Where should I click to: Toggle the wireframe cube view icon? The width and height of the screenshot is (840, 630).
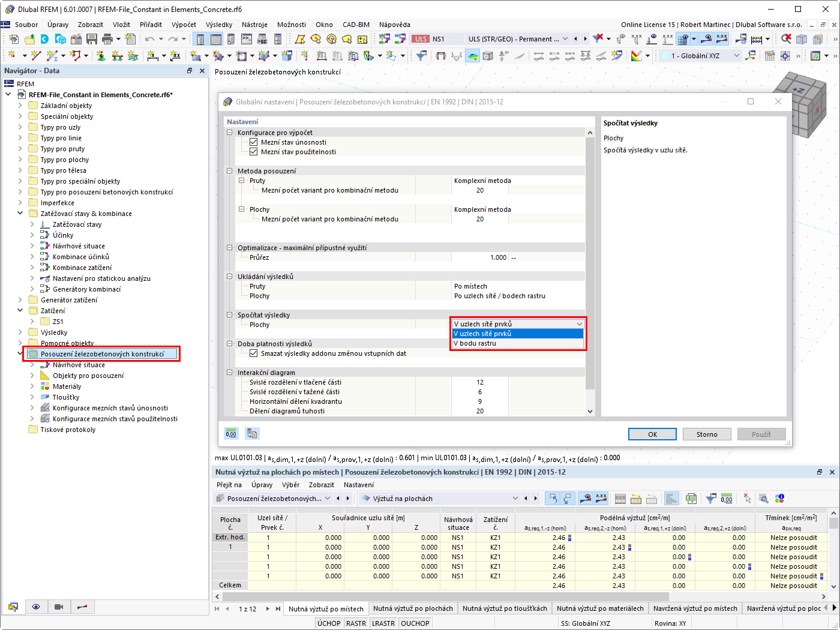pos(802,39)
